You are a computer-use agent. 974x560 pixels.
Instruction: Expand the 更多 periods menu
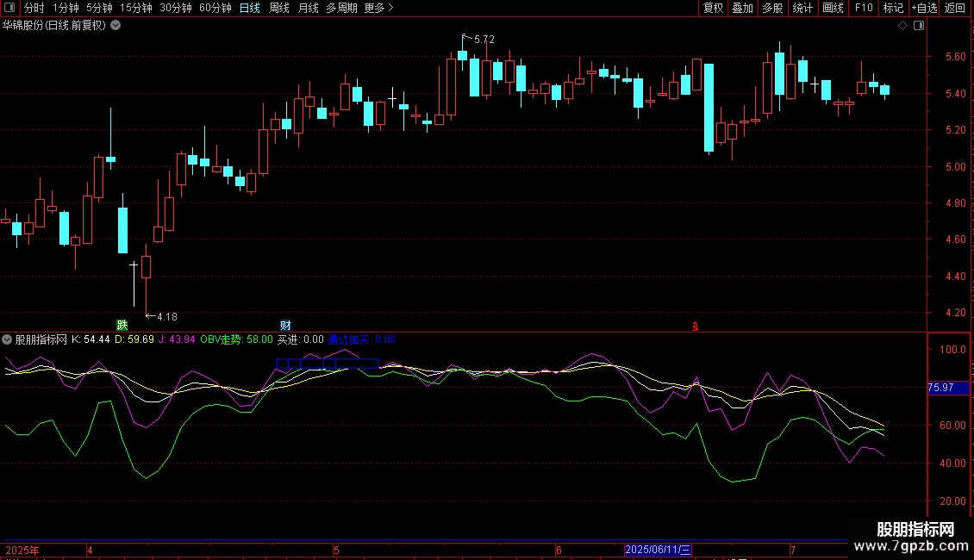[x=379, y=8]
